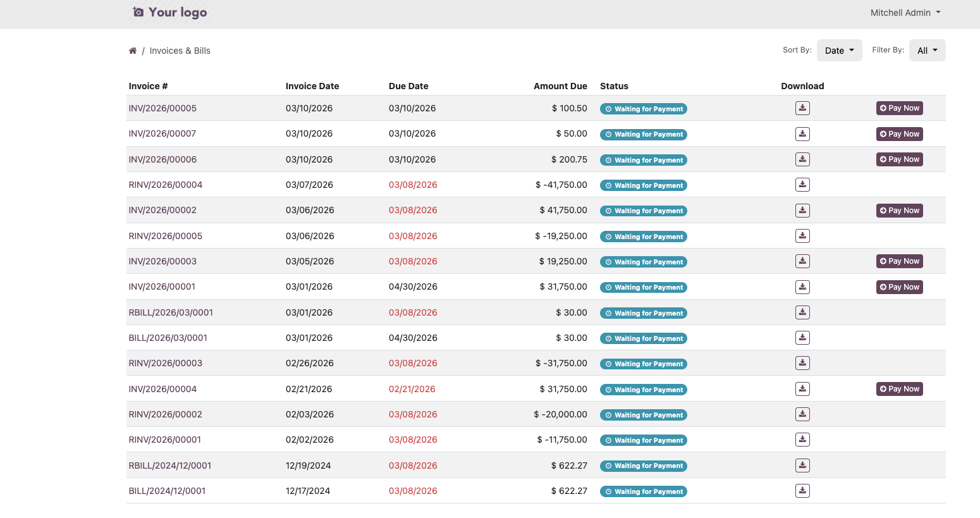Viewport: 980px width, 518px height.
Task: Open invoice link INV/2026/00005
Action: (x=162, y=108)
